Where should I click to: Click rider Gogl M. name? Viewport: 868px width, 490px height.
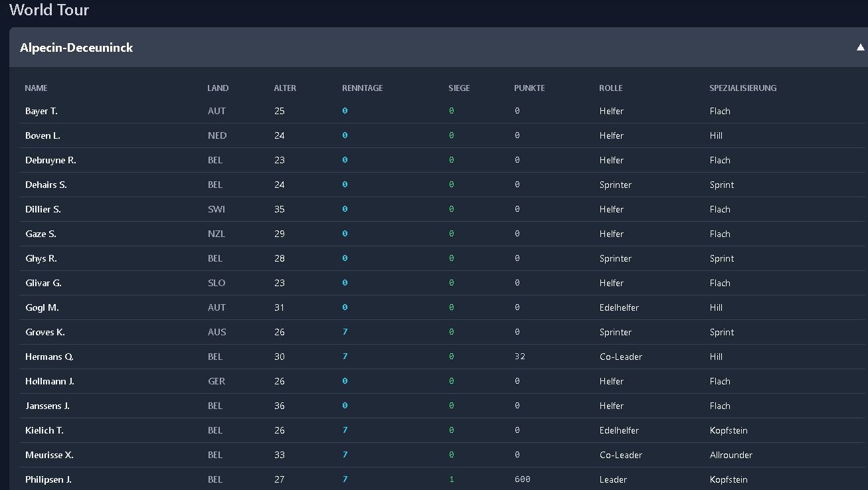coord(42,307)
